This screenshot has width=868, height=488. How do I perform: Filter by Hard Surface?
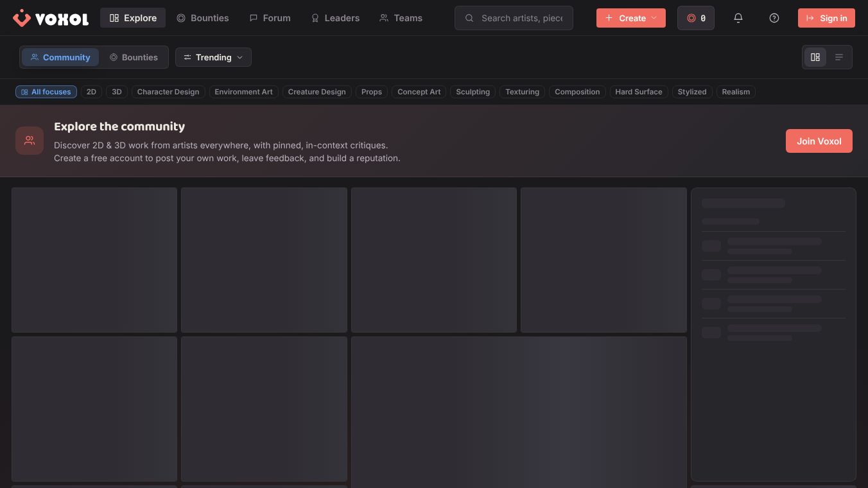(639, 92)
